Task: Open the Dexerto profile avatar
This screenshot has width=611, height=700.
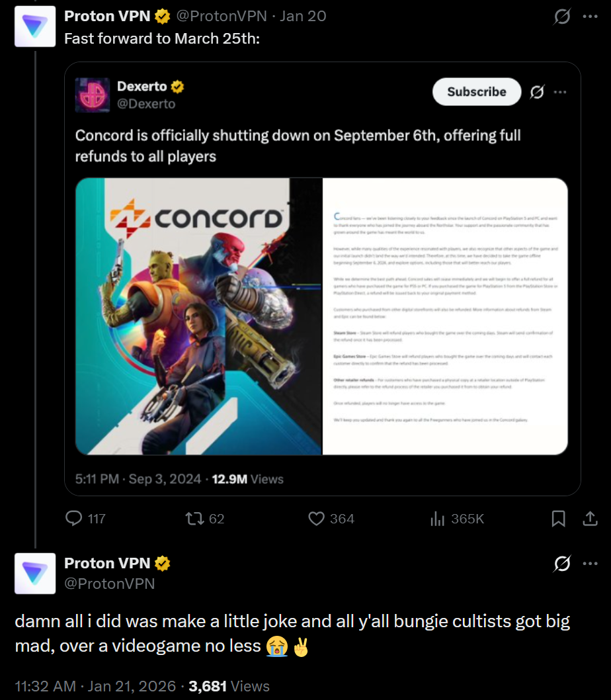Action: [x=92, y=95]
